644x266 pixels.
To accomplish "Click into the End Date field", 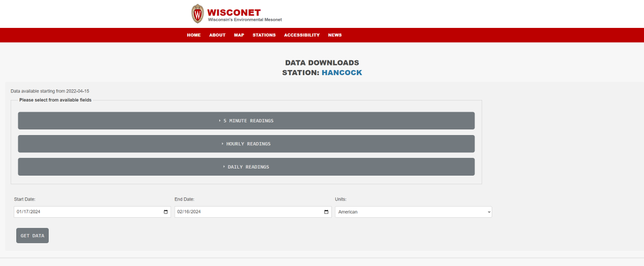I will (x=253, y=212).
